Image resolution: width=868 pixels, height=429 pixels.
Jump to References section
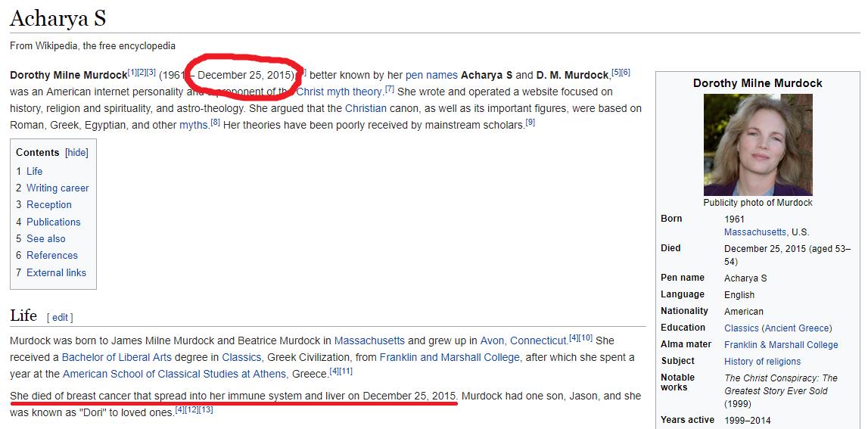[x=52, y=255]
